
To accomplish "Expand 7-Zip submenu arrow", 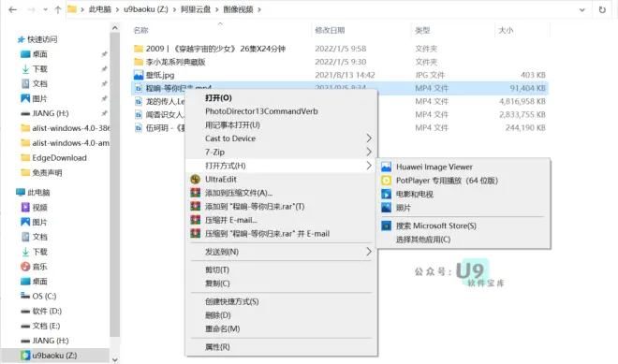I will tap(369, 152).
